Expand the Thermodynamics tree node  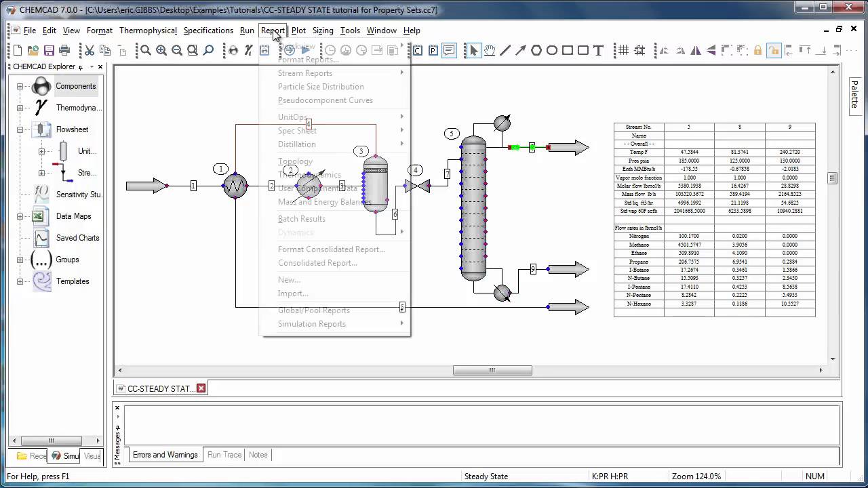(x=20, y=108)
